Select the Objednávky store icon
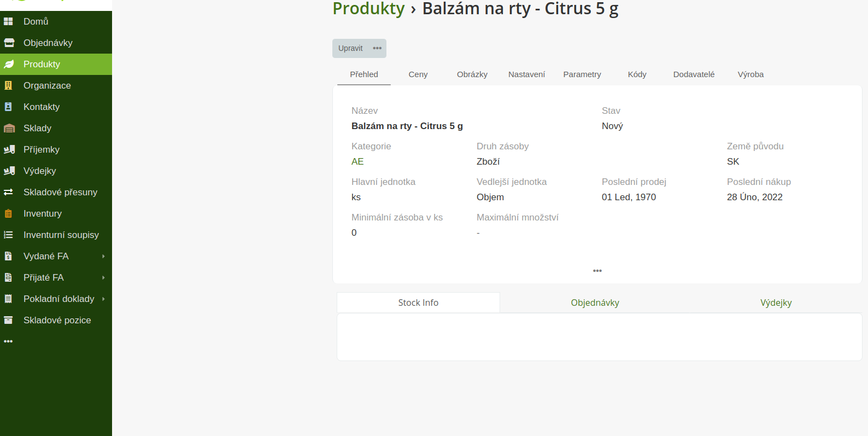This screenshot has width=868, height=436. click(x=9, y=43)
